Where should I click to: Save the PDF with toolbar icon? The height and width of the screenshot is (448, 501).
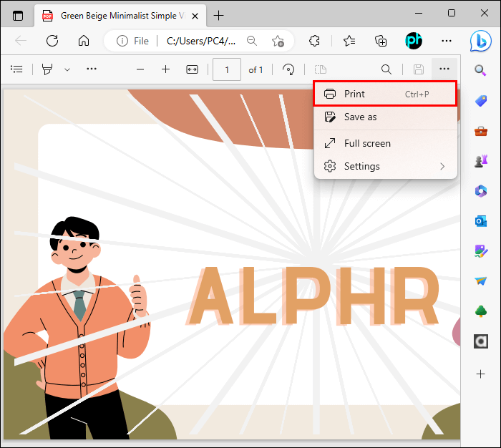[419, 69]
